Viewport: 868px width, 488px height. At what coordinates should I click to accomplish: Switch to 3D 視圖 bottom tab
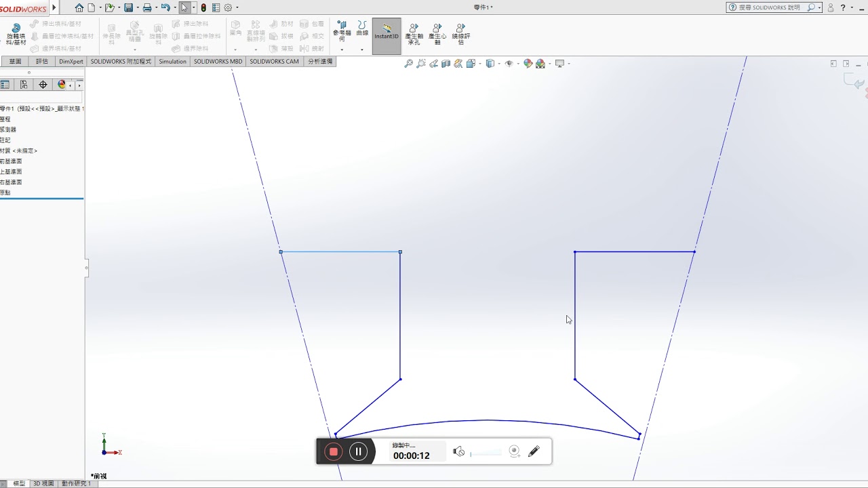click(43, 484)
